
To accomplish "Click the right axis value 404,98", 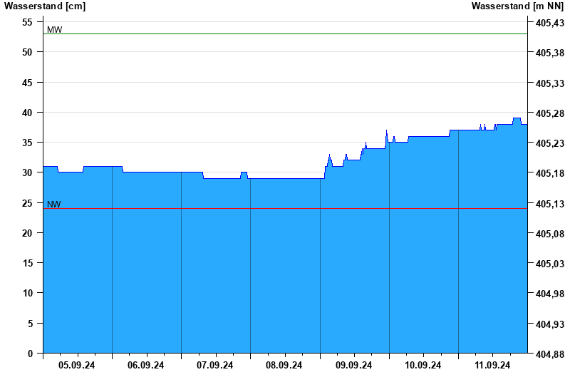I will [x=550, y=294].
